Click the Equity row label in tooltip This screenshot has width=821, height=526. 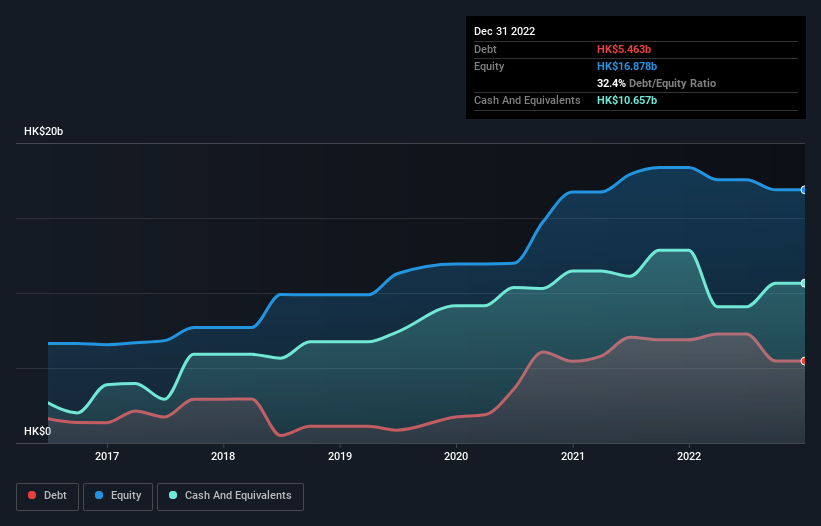489,66
